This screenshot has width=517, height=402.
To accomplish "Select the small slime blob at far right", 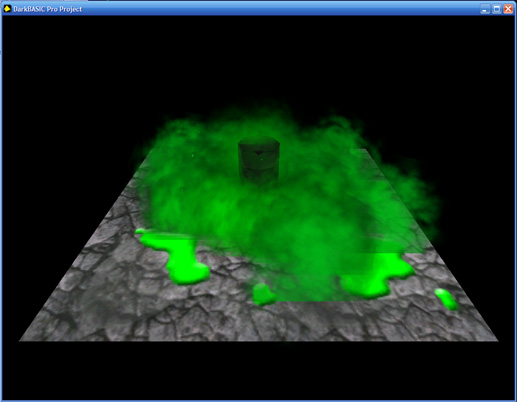I will pos(446,299).
